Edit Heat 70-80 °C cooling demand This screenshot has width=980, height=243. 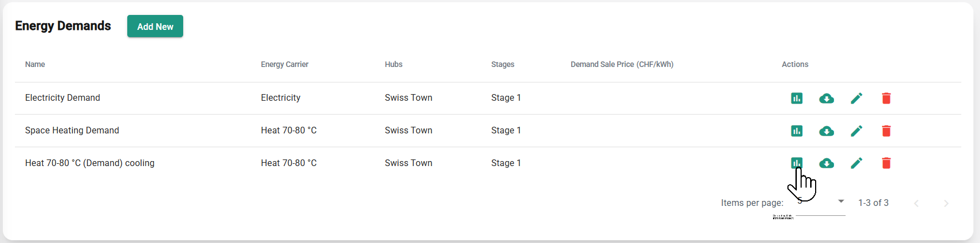(x=856, y=163)
